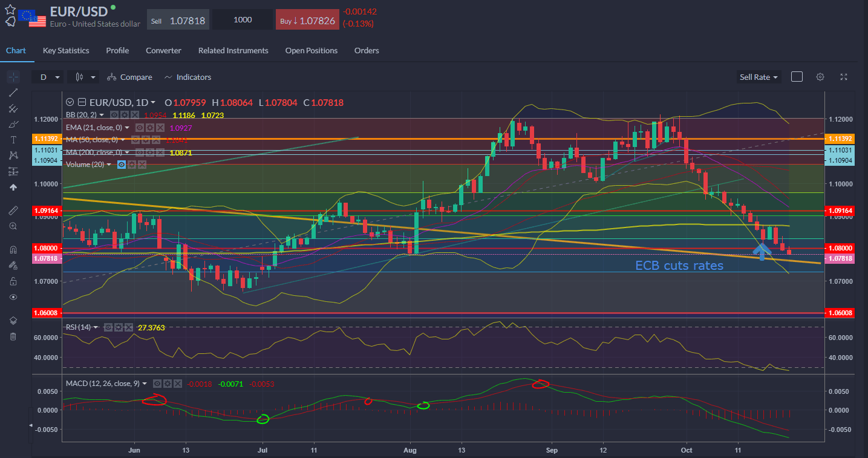Toggle Volume indicator visibility eye

[122, 165]
